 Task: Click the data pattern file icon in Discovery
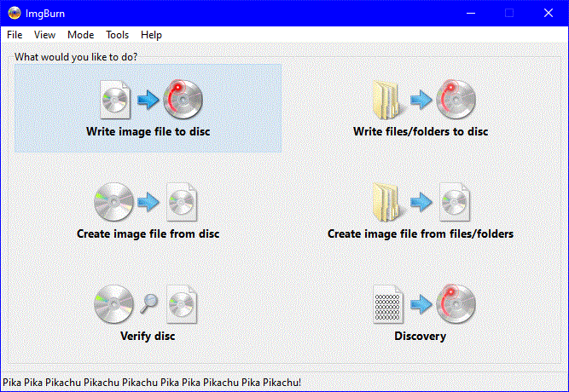click(x=388, y=304)
